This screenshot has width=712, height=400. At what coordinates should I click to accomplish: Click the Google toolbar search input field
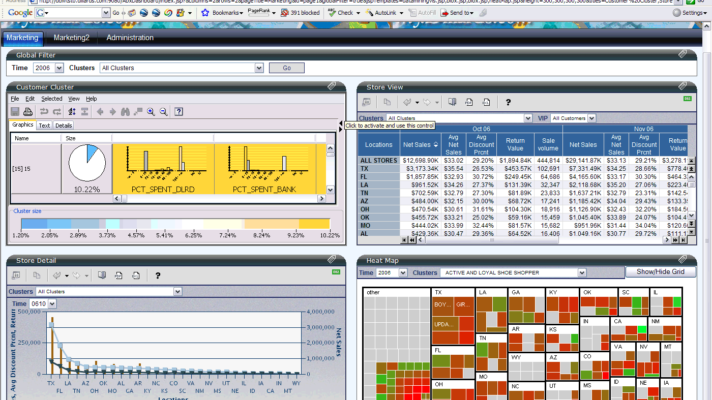tap(75, 13)
